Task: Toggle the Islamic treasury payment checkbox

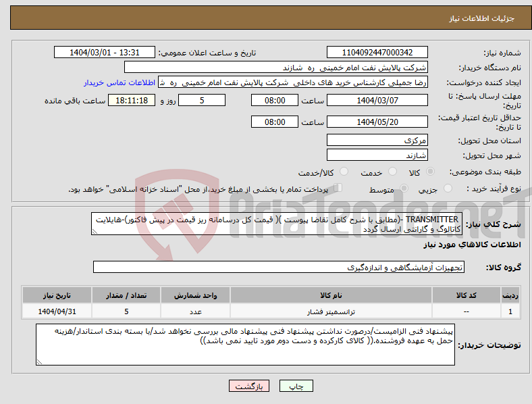Action: click(x=338, y=187)
